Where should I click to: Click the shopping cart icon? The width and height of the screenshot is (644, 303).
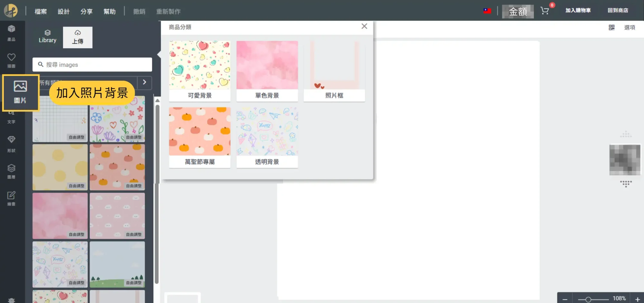(545, 11)
